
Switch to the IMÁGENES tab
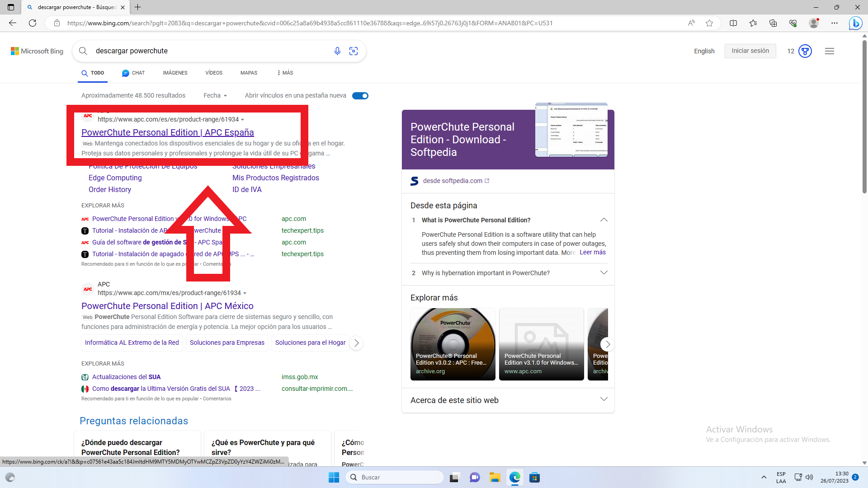click(x=175, y=73)
